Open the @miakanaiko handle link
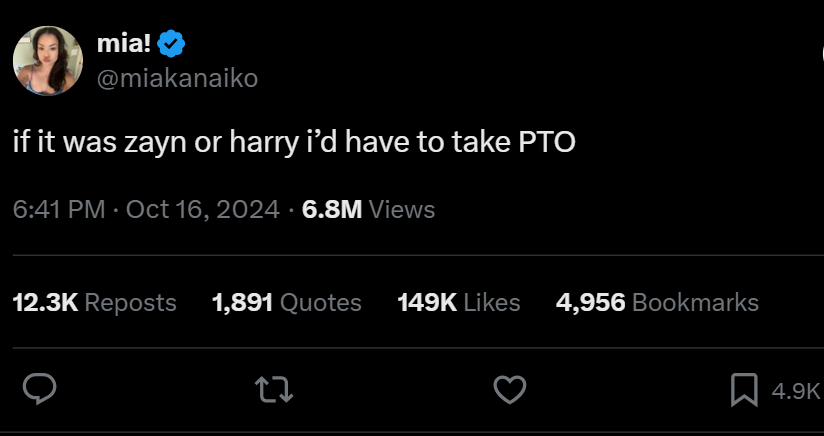 click(x=176, y=79)
